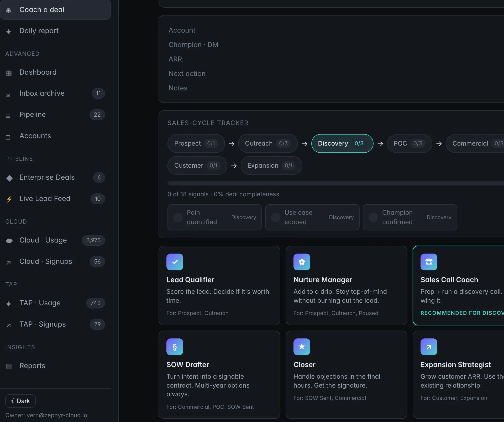
Task: Open Daily report in the sidebar
Action: [x=55, y=31]
